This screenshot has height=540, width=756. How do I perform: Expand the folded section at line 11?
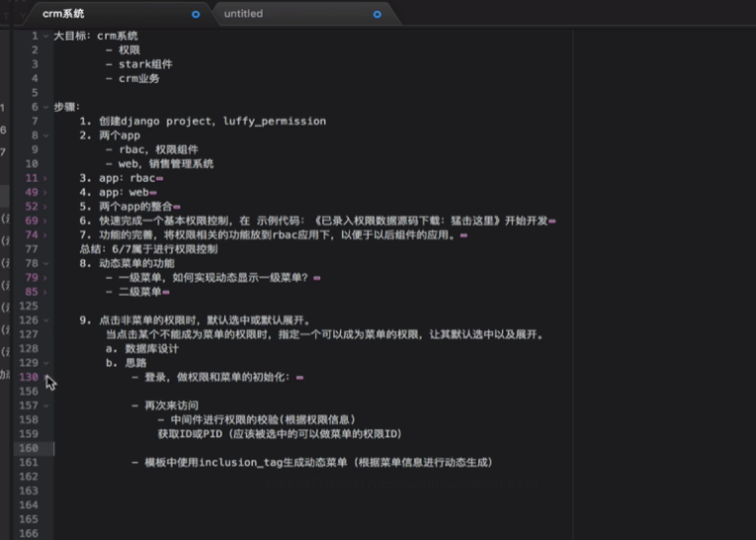[45, 178]
